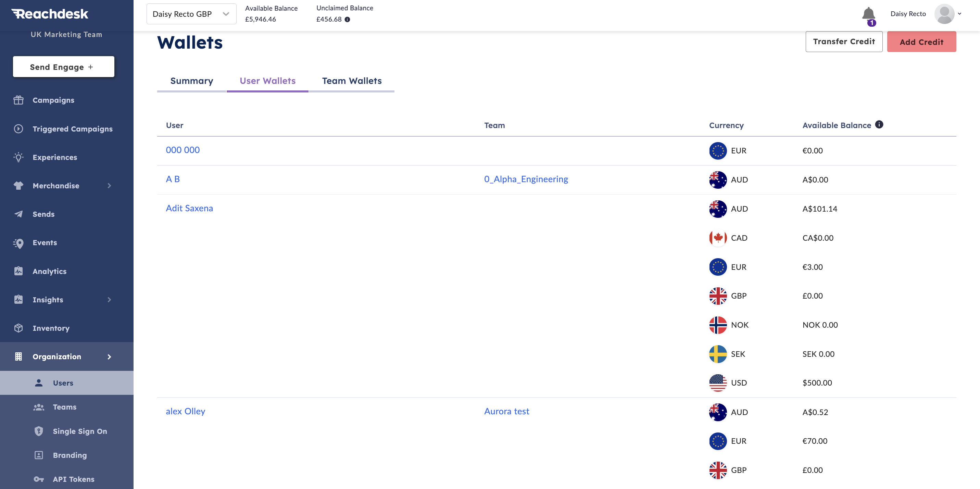Click the Experiences lightbulb icon

click(x=18, y=157)
